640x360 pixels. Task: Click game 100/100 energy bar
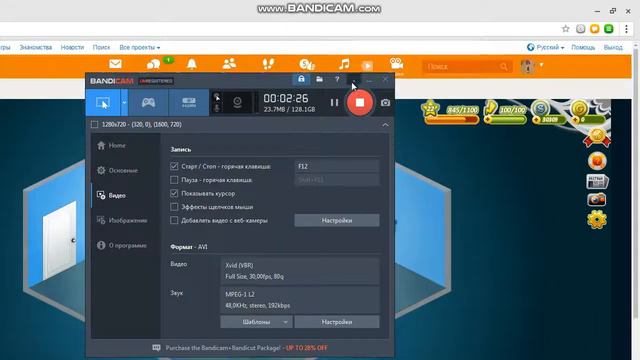click(506, 114)
